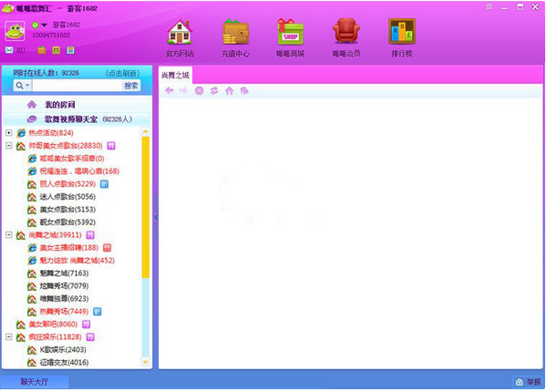
Task: Click the browser back arrow
Action: (x=169, y=91)
